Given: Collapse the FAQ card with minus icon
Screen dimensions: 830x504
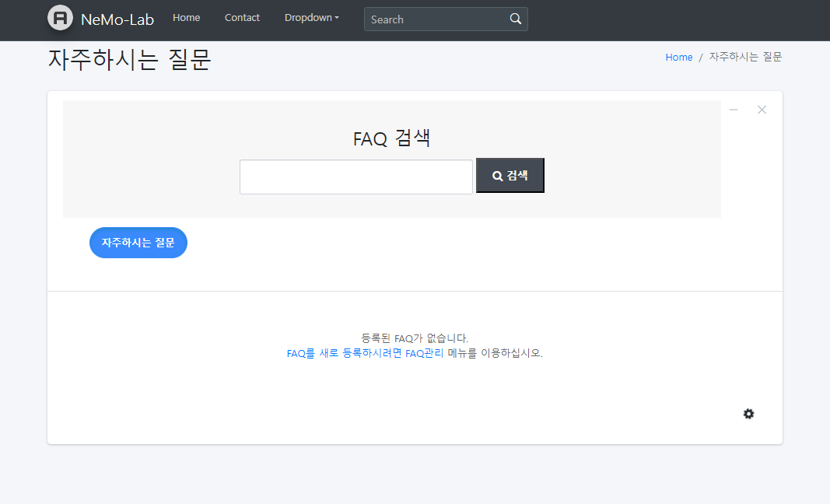Looking at the screenshot, I should 734,110.
